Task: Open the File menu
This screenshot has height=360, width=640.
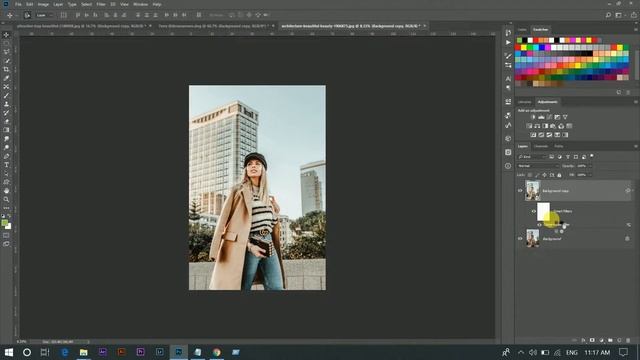Action: pos(18,4)
